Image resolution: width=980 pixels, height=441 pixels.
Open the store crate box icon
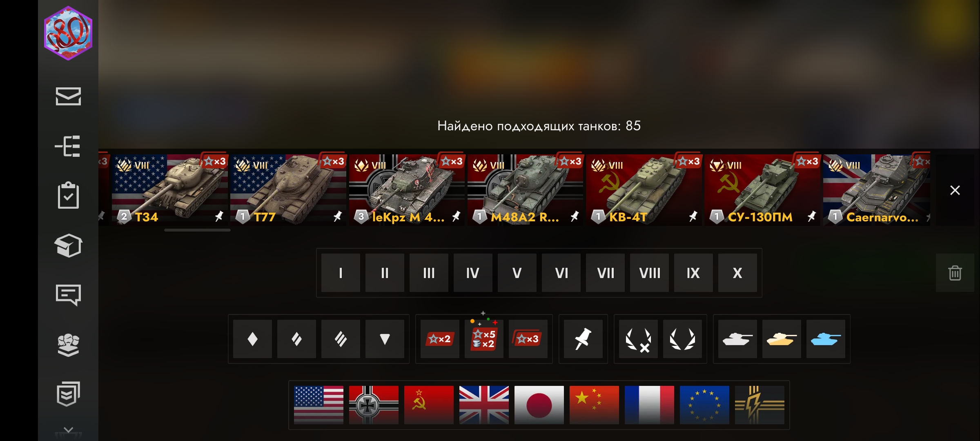tap(68, 245)
